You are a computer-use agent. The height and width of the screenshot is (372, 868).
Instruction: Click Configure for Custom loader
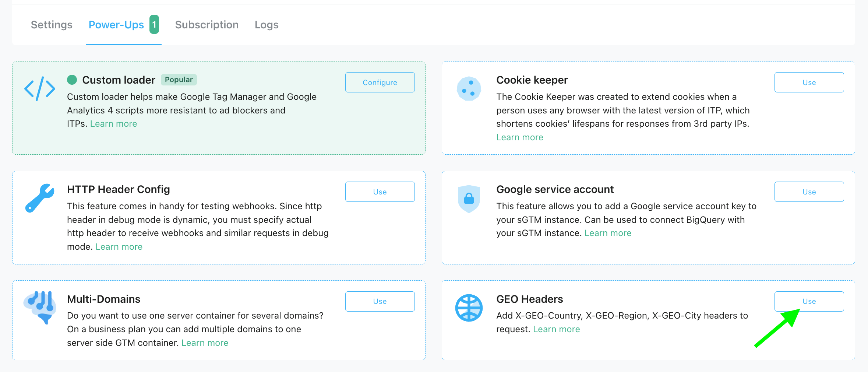point(380,82)
